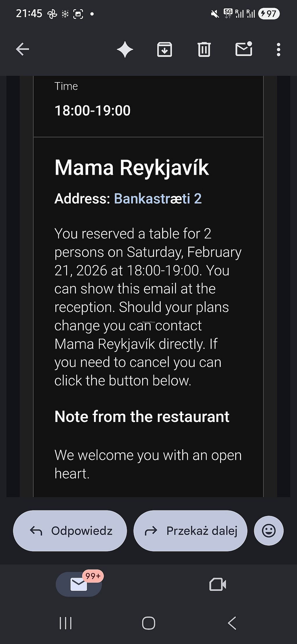Viewport: 297px width, 644px height.
Task: Tap the status bar clock
Action: point(29,14)
